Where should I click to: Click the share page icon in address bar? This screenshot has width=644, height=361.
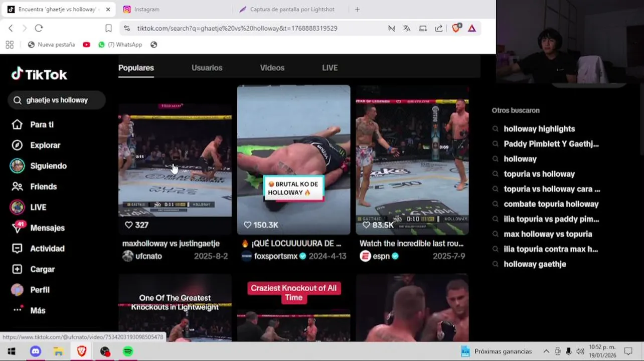point(439,28)
